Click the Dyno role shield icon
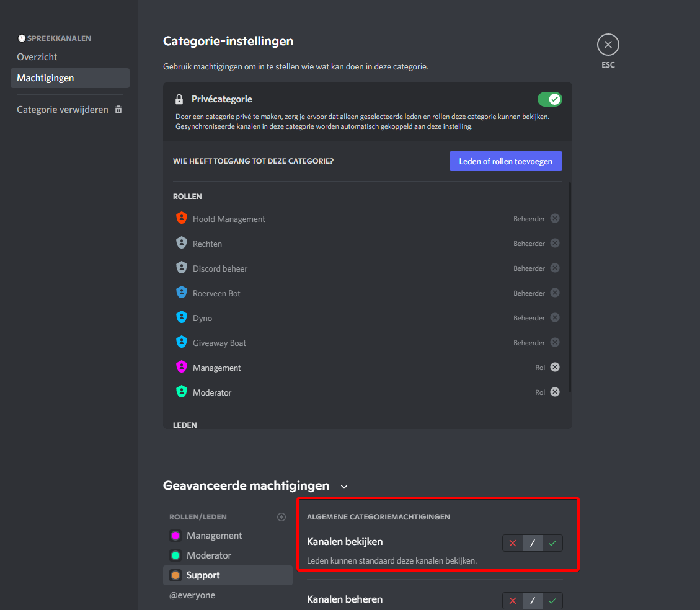 click(x=181, y=317)
